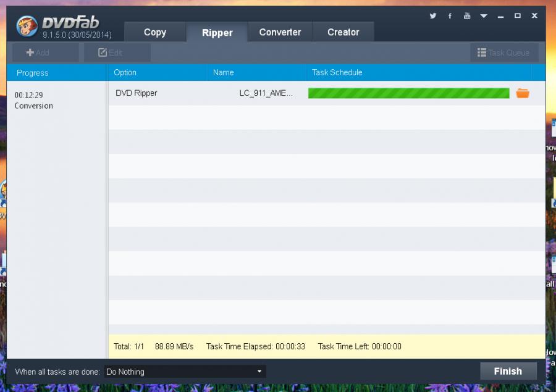Click the Finish button
Viewport: 556px width, 392px height.
[x=508, y=371]
